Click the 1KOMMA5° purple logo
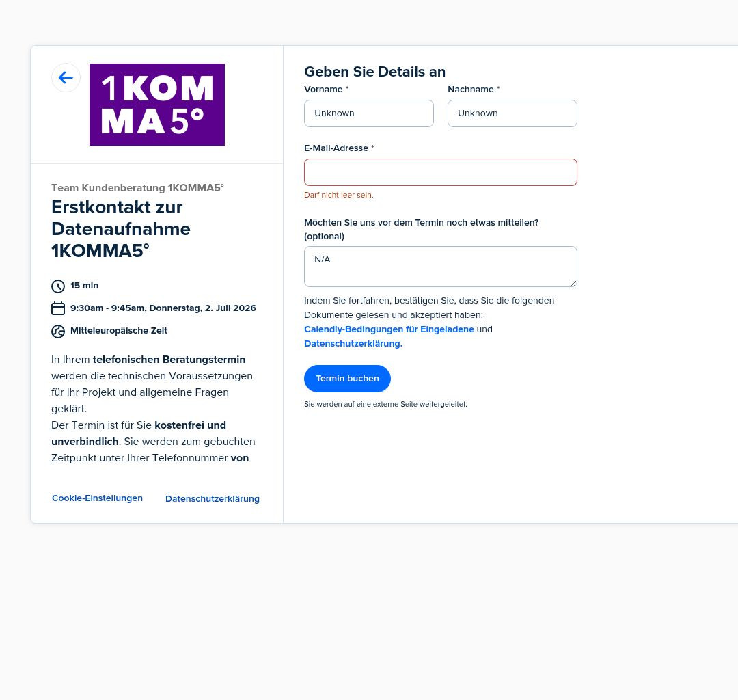The width and height of the screenshot is (738, 700). 157,105
